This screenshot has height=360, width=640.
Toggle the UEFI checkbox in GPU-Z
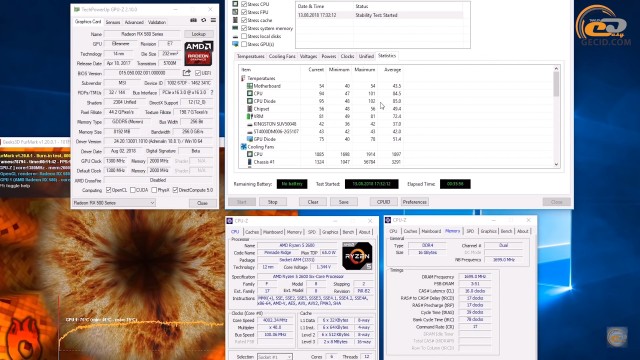pyautogui.click(x=198, y=73)
